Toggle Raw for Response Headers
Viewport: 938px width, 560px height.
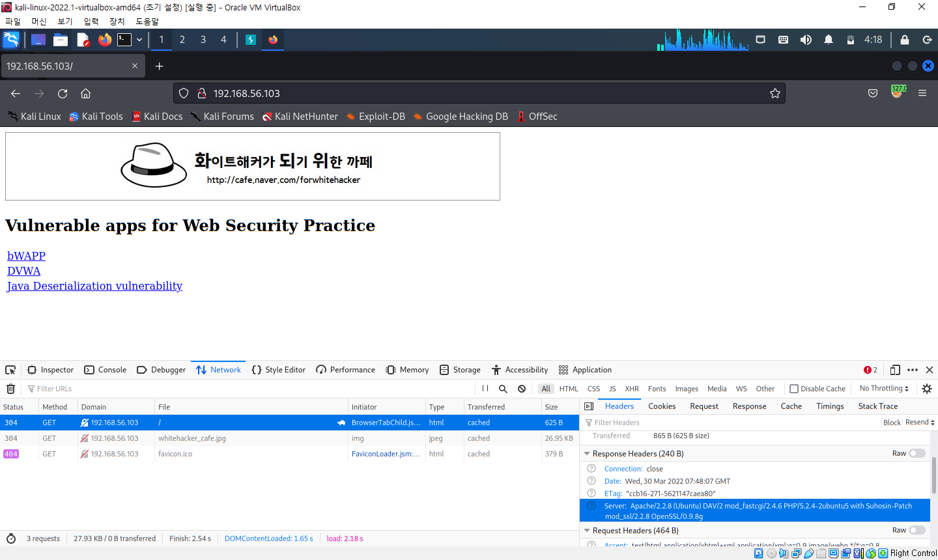click(x=917, y=453)
